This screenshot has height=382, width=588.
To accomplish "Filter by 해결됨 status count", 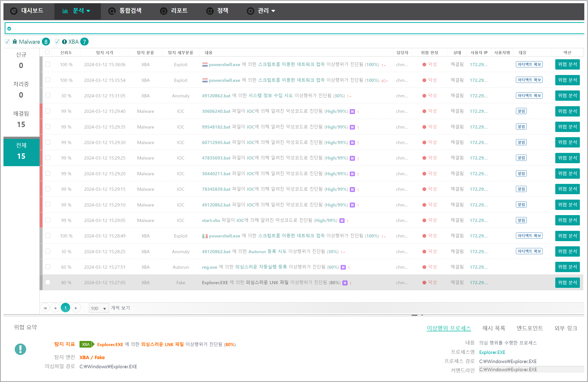I will (x=21, y=119).
